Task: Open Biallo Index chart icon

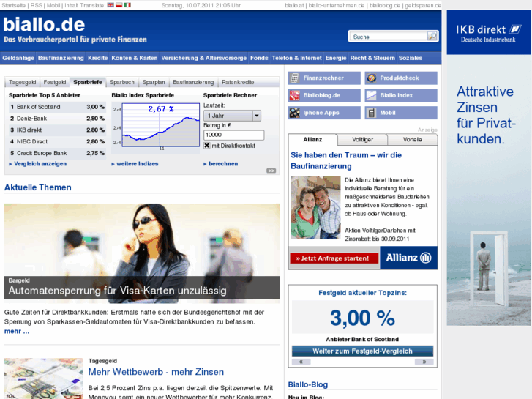Action: pos(371,95)
